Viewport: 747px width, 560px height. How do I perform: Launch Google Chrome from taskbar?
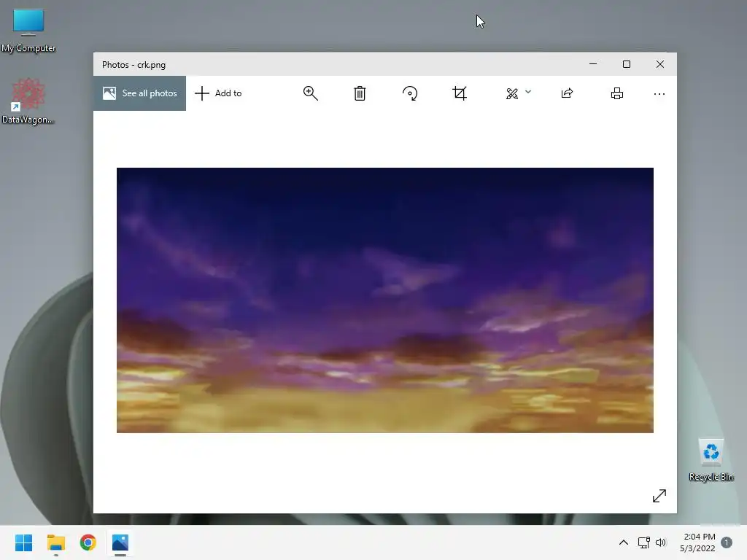point(88,542)
